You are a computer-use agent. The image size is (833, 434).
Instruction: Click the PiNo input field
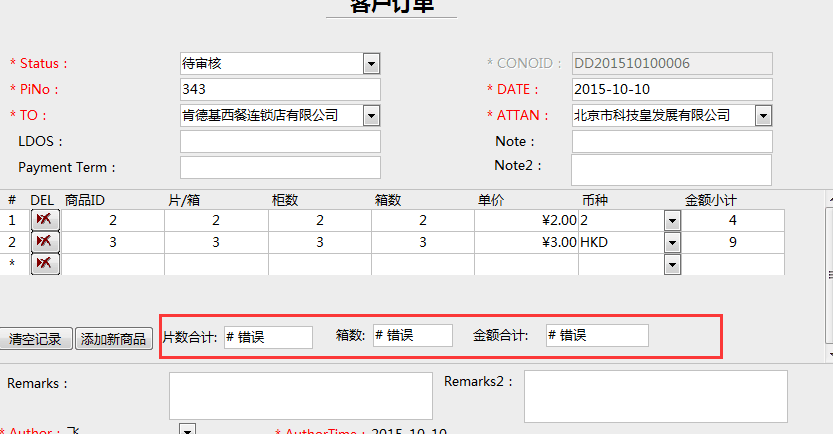[280, 90]
